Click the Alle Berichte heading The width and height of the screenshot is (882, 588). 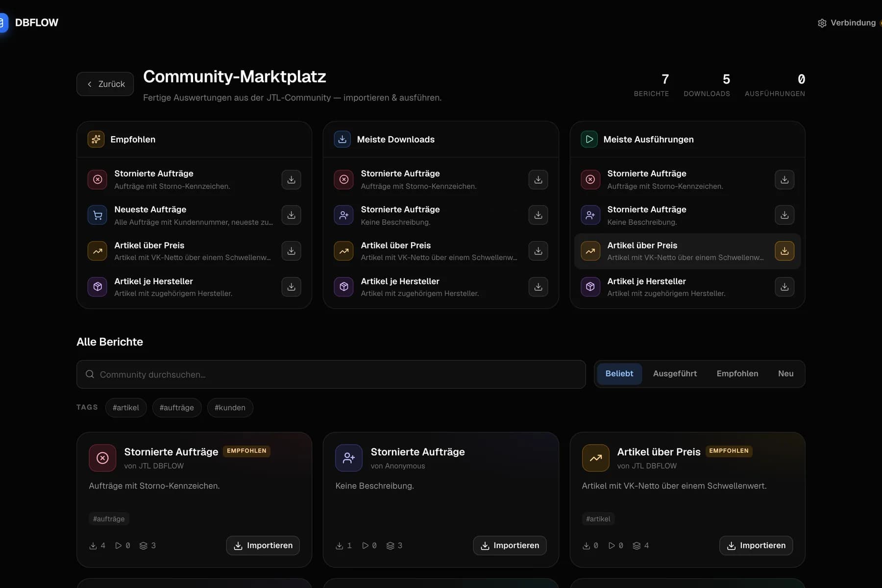click(110, 342)
